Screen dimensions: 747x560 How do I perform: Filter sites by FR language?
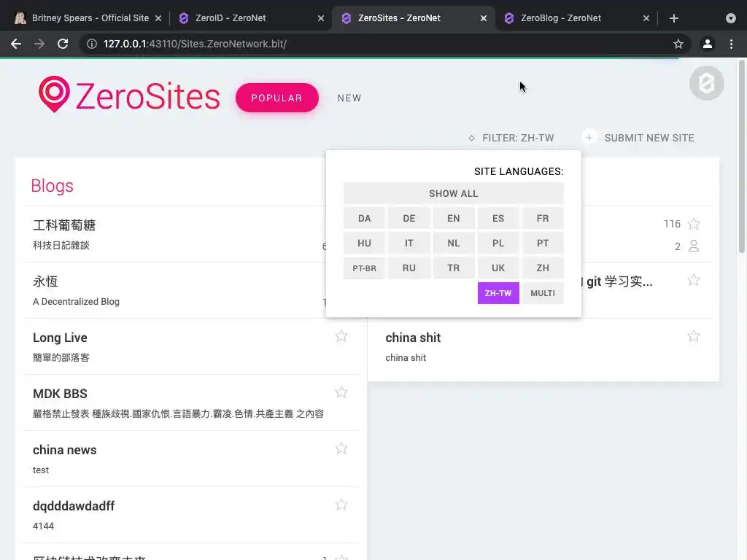[543, 218]
